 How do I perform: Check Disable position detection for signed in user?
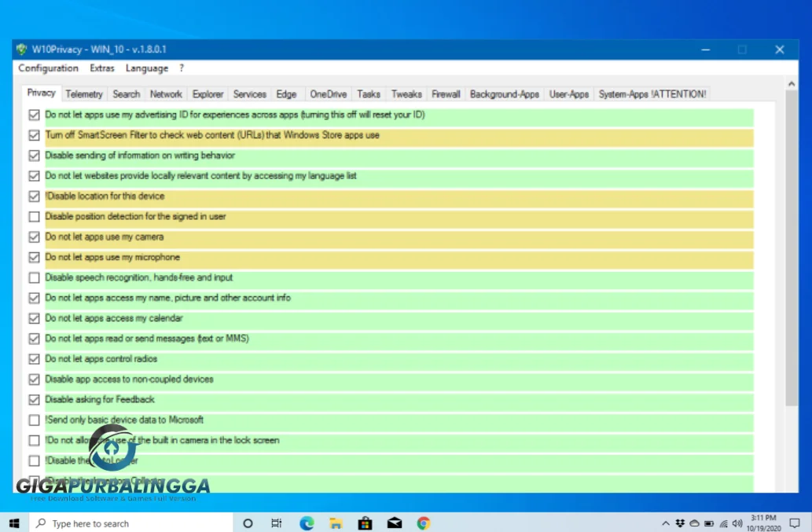34,216
